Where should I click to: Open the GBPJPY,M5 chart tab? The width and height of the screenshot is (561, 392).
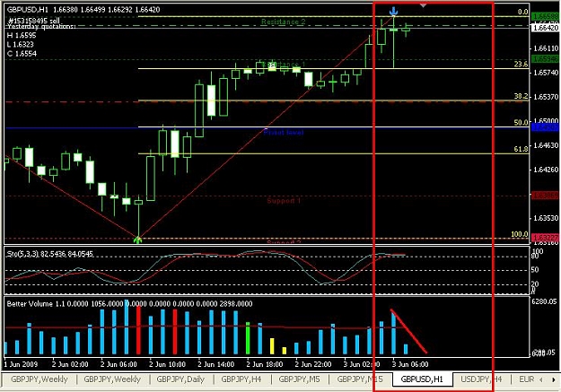299,379
